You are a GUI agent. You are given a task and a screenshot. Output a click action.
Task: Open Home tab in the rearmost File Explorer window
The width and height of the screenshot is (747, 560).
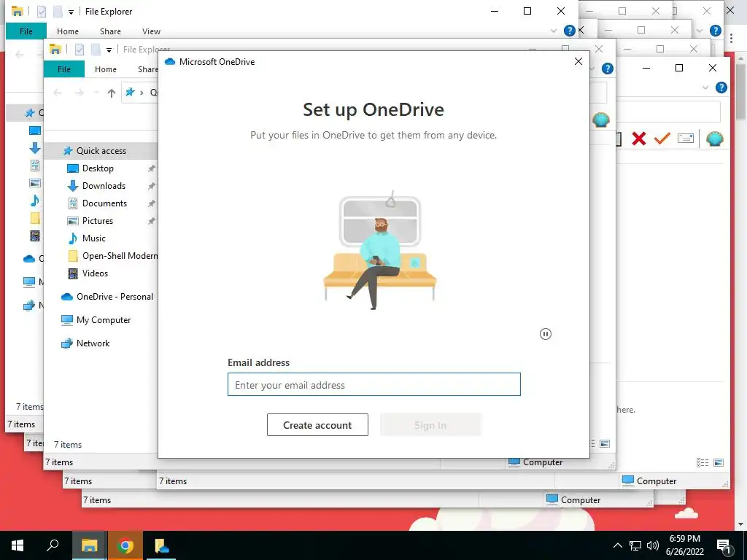coord(68,31)
